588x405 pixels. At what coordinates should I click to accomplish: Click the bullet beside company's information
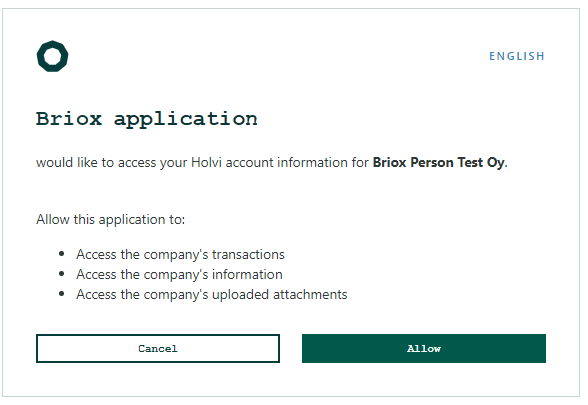62,274
